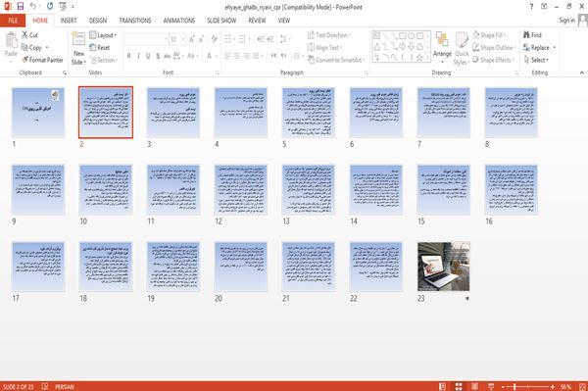Switch to Normal view from the status bar
This screenshot has width=588, height=391.
443,386
